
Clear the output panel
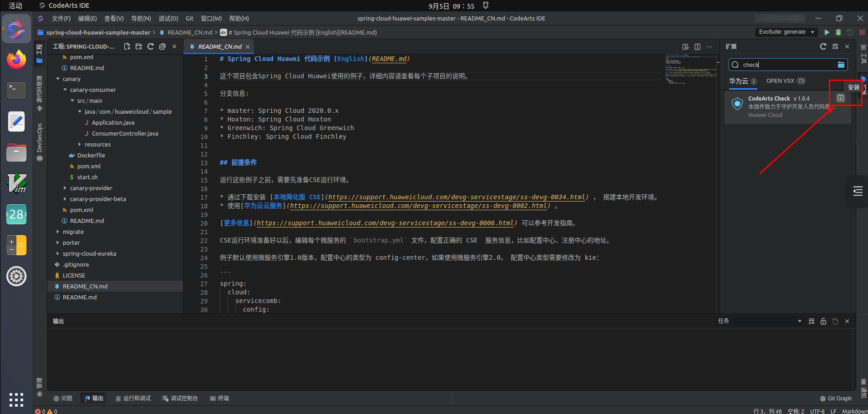[x=812, y=321]
